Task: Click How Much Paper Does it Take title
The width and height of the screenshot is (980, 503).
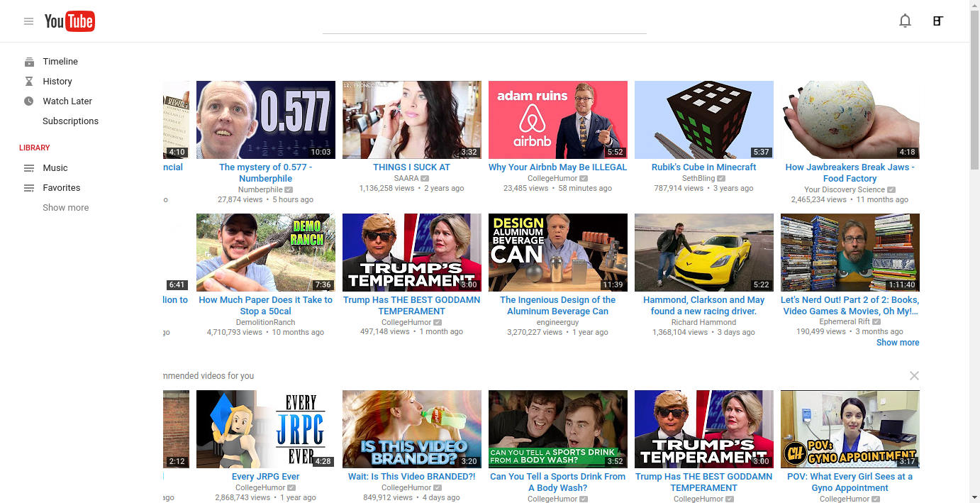Action: 266,306
